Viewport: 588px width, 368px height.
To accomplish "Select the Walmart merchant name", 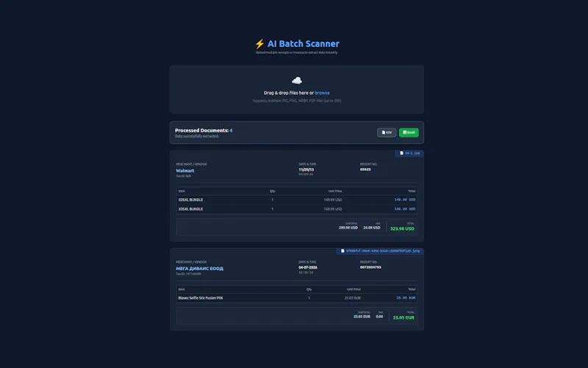I will [x=185, y=171].
